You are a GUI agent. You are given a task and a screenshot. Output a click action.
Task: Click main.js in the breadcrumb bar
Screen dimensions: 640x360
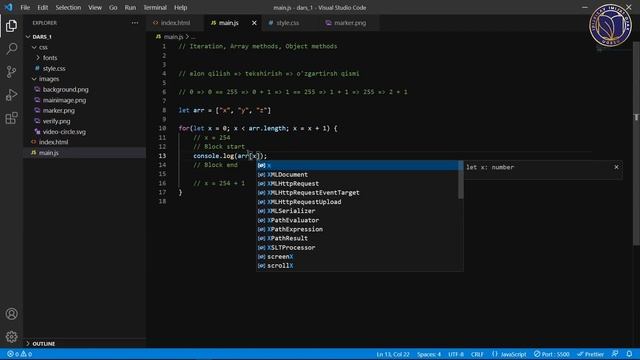click(173, 37)
